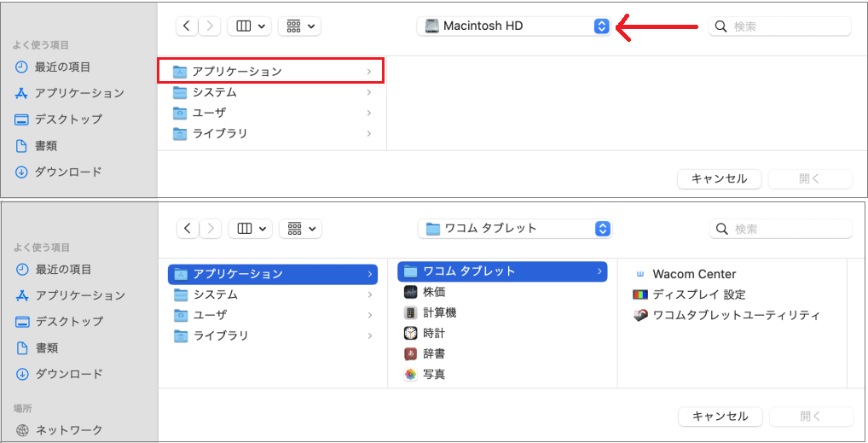Click search field in ワコム タブレット dialog
The height and width of the screenshot is (443, 868).
pos(780,229)
